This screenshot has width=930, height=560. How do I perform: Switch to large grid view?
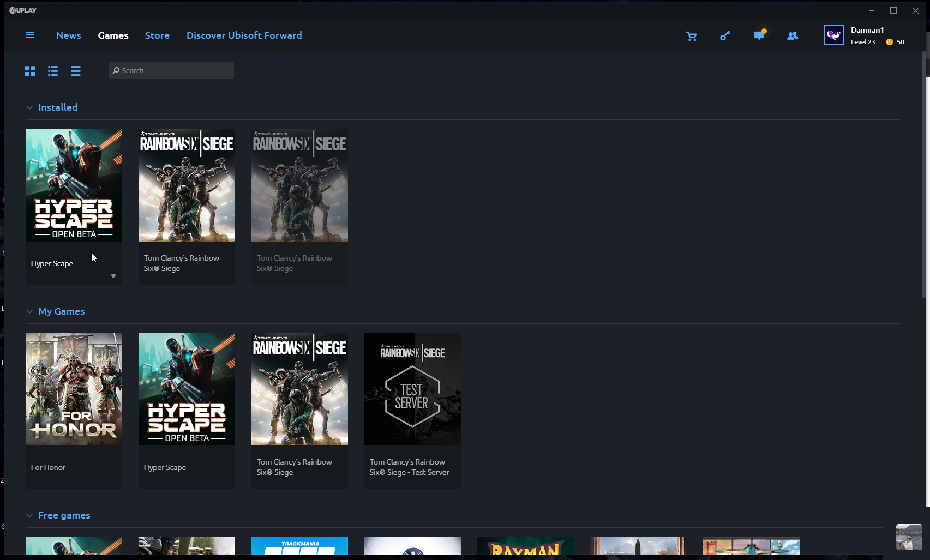(x=30, y=71)
